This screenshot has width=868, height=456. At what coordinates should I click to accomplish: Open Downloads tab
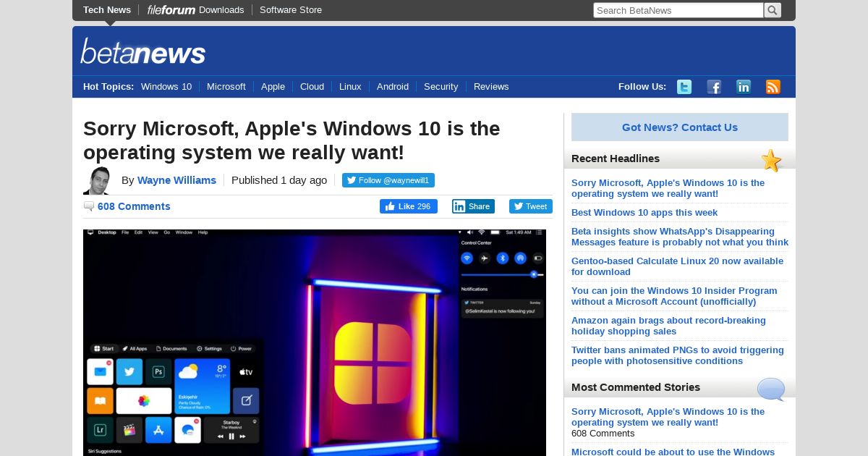(221, 10)
